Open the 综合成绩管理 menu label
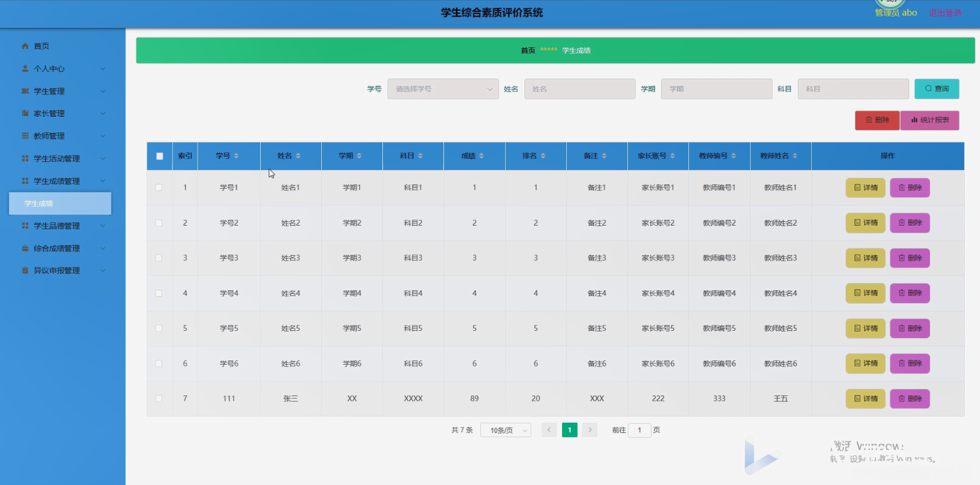980x485 pixels. click(x=57, y=248)
